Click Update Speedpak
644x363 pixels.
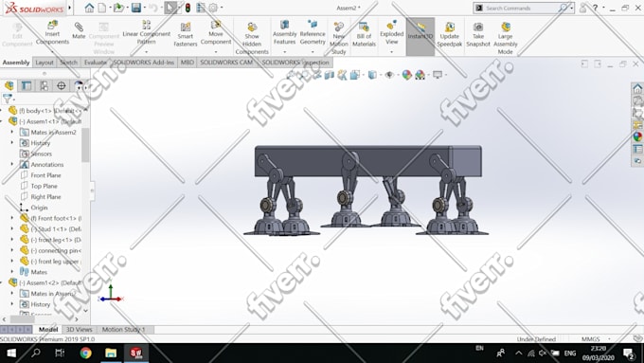[x=449, y=34]
